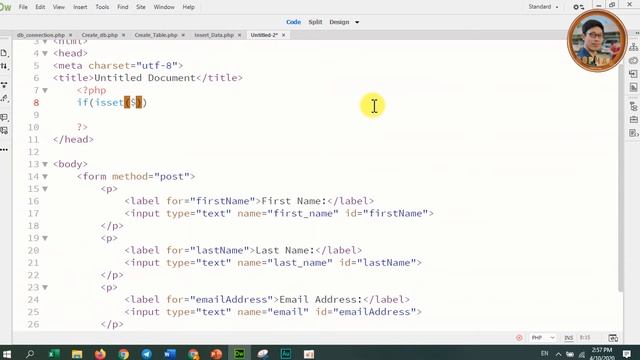Image resolution: width=640 pixels, height=360 pixels.
Task: Click the Dreamweaver logo icon
Action: (5, 7)
